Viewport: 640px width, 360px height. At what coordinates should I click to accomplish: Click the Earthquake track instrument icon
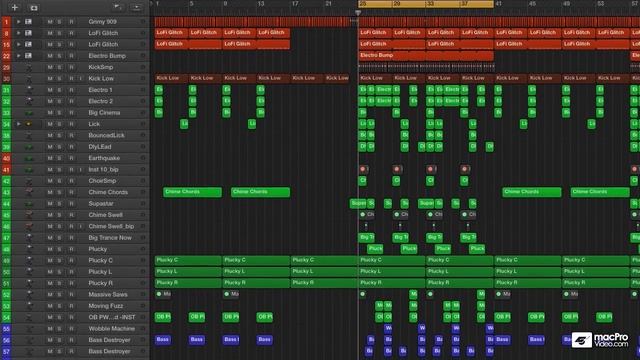[29, 158]
